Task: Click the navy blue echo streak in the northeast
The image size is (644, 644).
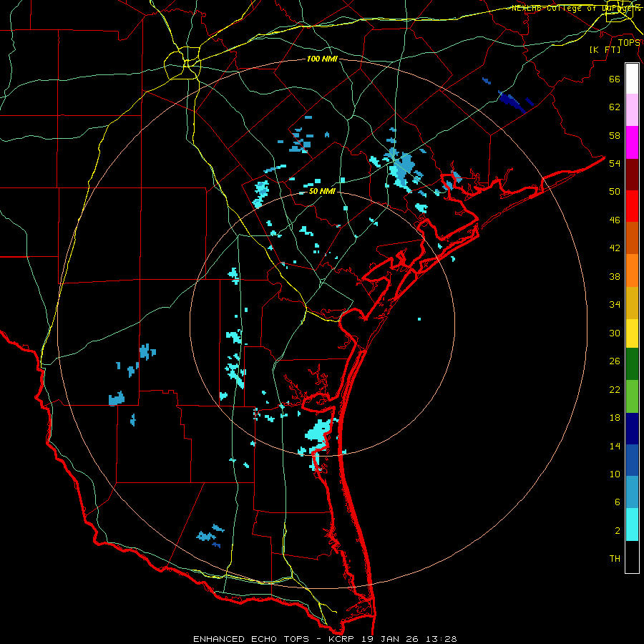Action: coord(512,102)
